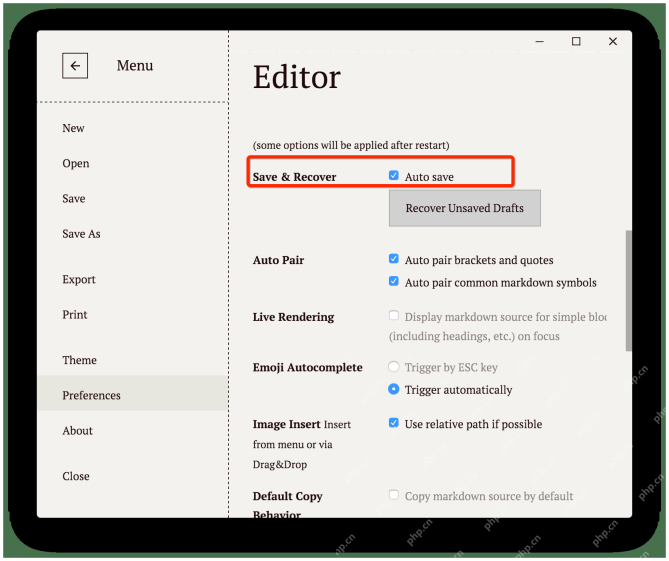669x561 pixels.
Task: Click the Emoji Autocomplete section label
Action: point(308,367)
